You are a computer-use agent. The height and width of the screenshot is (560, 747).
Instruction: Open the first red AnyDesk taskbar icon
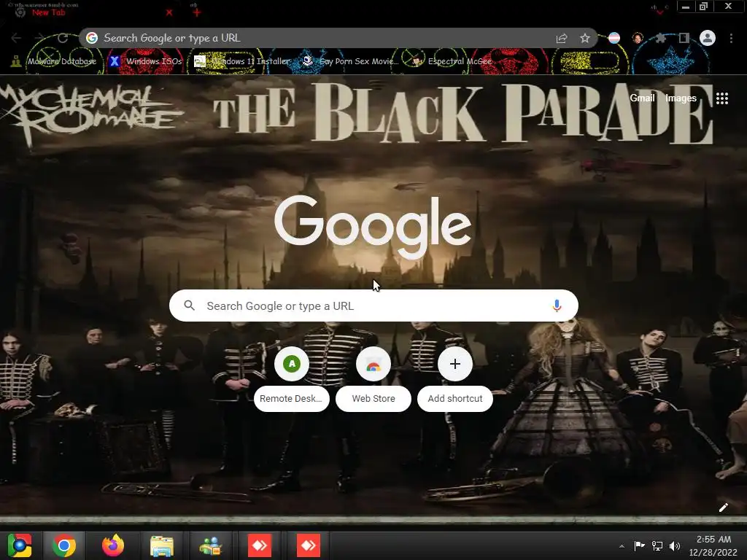pyautogui.click(x=260, y=545)
